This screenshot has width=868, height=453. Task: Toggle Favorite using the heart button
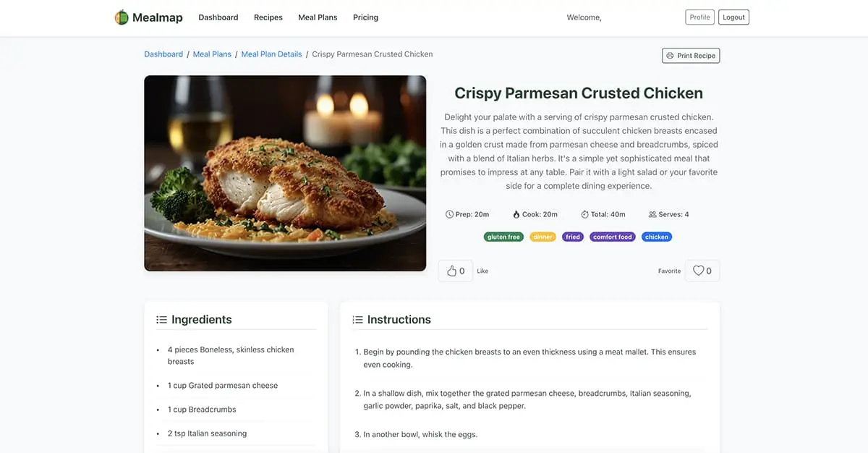(702, 270)
